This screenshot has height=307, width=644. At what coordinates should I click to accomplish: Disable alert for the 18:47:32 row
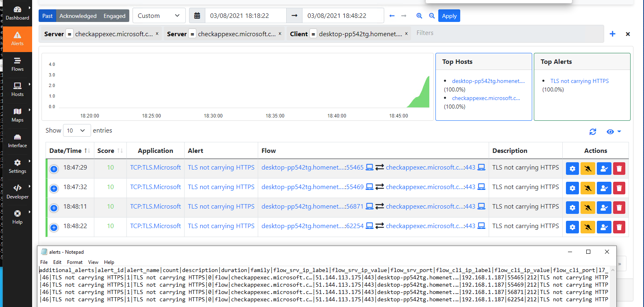[x=588, y=188]
